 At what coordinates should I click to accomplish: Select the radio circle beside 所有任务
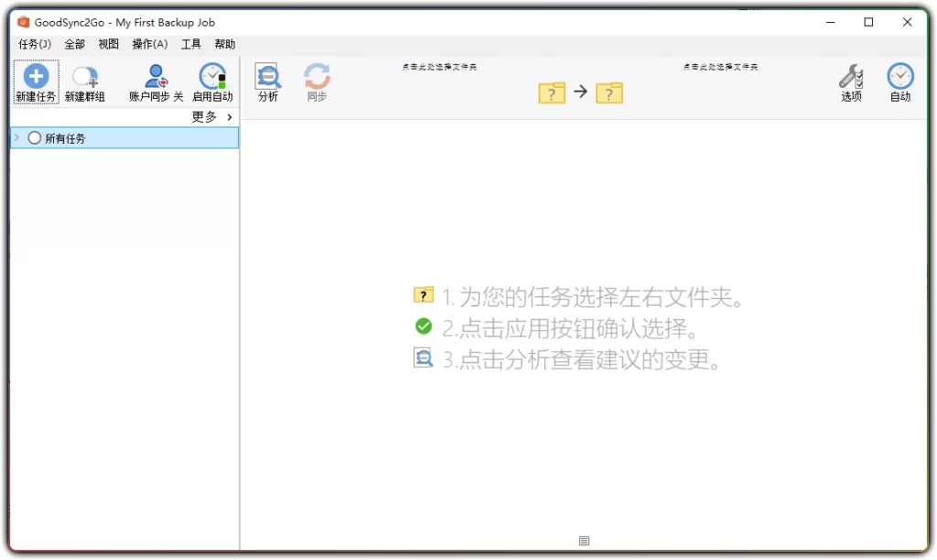[x=33, y=137]
